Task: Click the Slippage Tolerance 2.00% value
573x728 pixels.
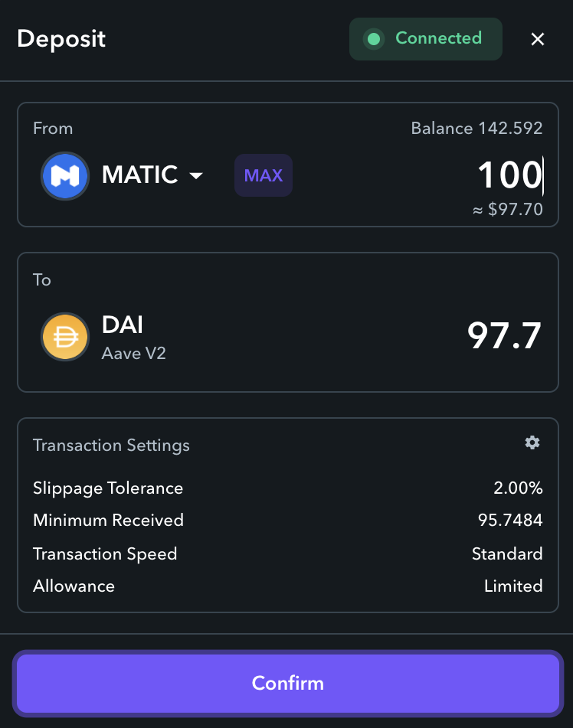Action: tap(518, 488)
